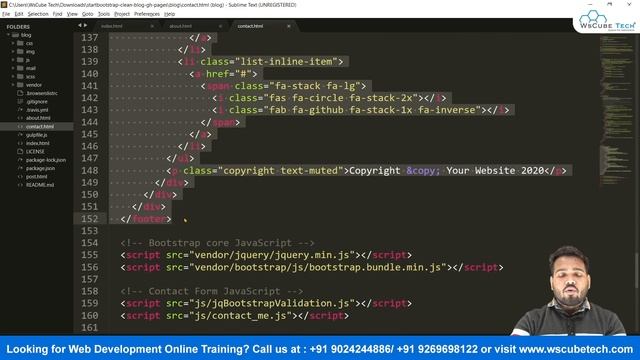The width and height of the screenshot is (640, 360).
Task: Open about.html from the sidebar
Action: (x=38, y=118)
